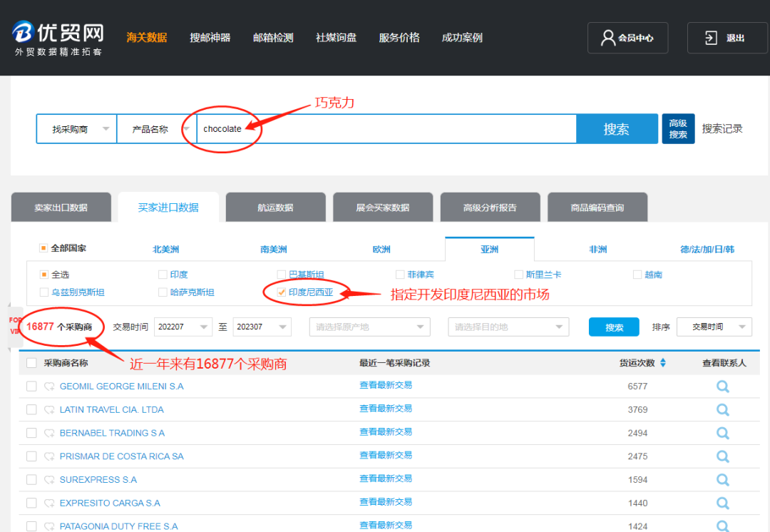Expand the 请选择原产地 dropdown

369,327
